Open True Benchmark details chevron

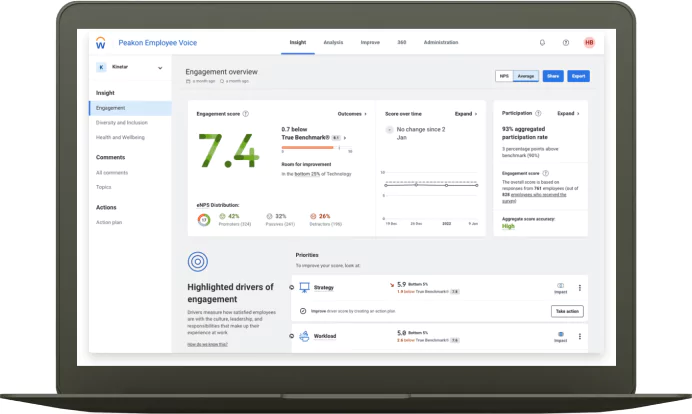pyautogui.click(x=345, y=138)
